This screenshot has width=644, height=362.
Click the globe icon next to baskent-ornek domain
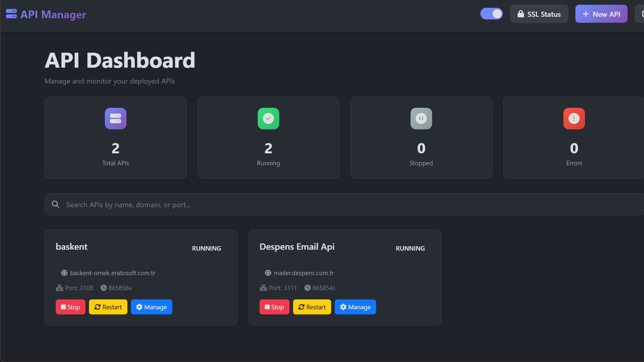64,273
